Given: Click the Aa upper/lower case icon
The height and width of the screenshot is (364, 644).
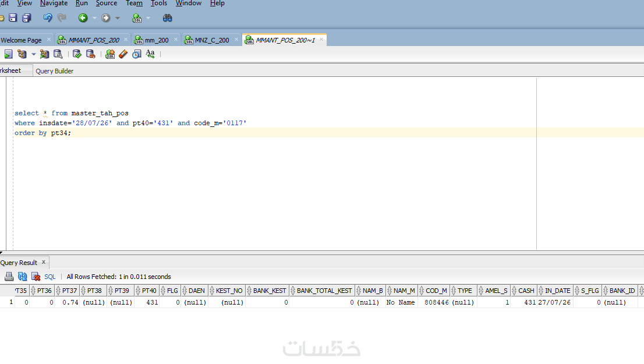Looking at the screenshot, I should [150, 54].
